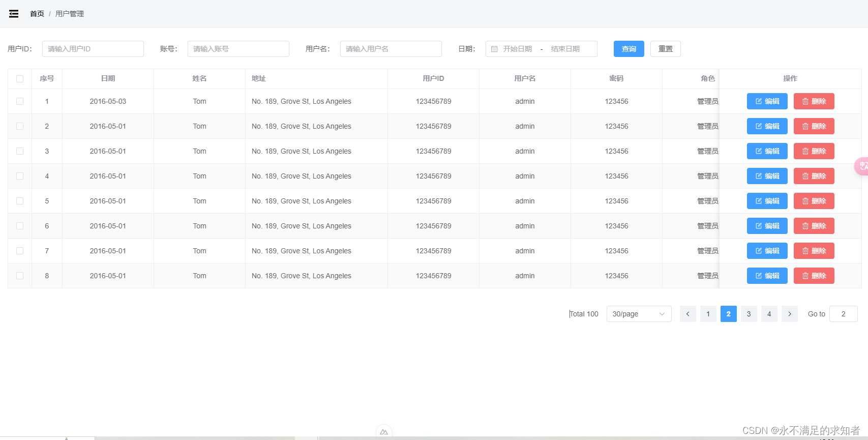Delete the row numbered 3
Screen dimensions: 868x440
(814, 151)
